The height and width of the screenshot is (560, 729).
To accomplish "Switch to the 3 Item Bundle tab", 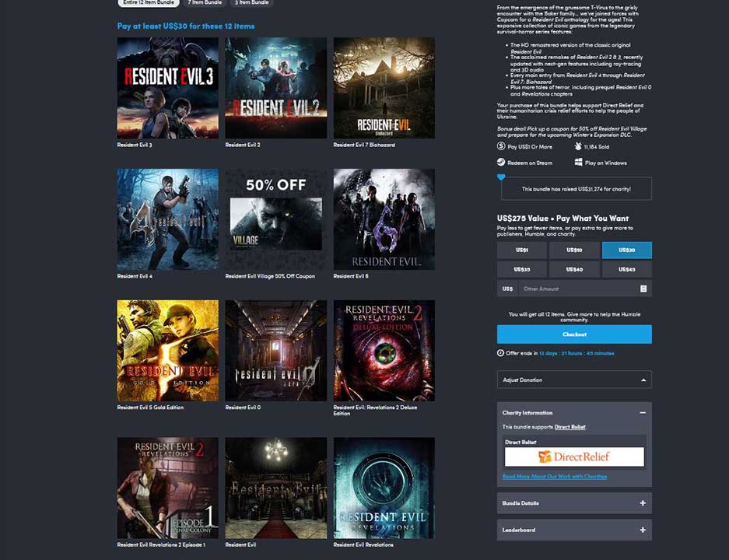I will [x=252, y=3].
